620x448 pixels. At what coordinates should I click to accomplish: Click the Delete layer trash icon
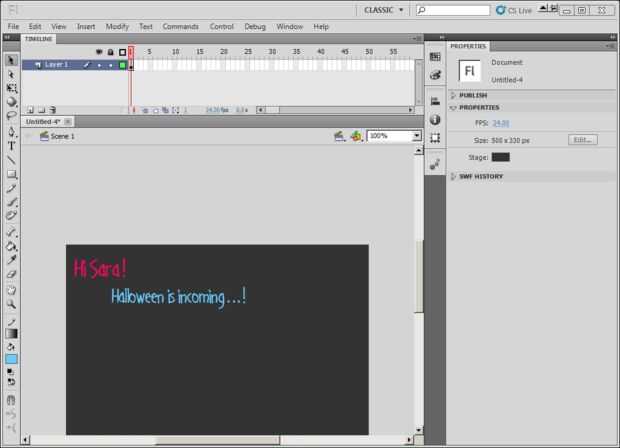click(53, 110)
